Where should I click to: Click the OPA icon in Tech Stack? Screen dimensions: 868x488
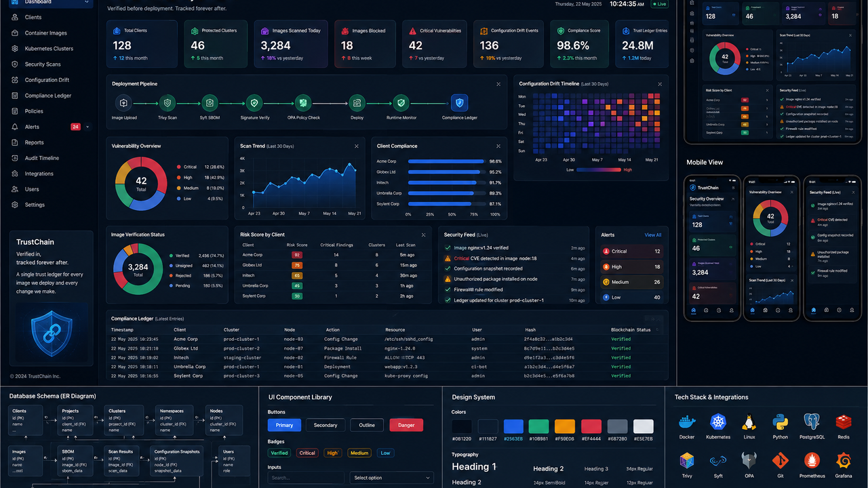[749, 462]
